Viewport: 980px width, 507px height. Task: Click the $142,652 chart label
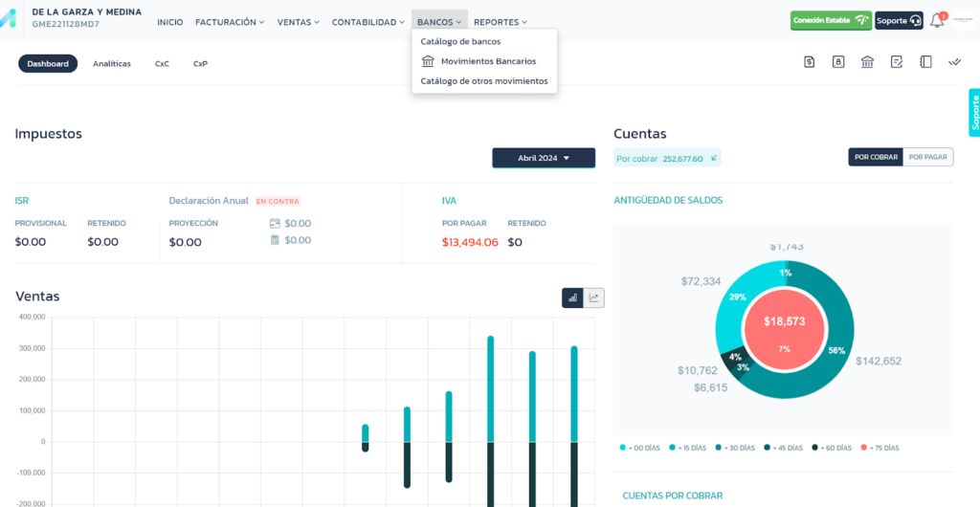[879, 361]
